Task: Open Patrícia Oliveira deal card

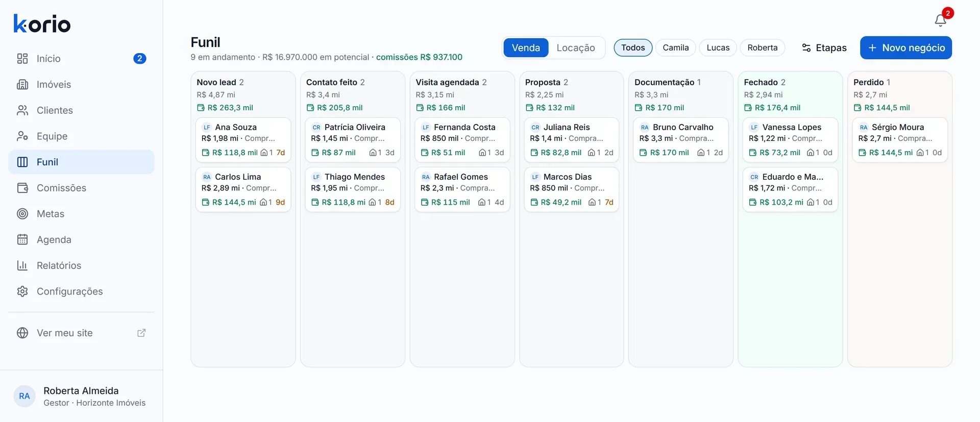Action: pyautogui.click(x=353, y=140)
